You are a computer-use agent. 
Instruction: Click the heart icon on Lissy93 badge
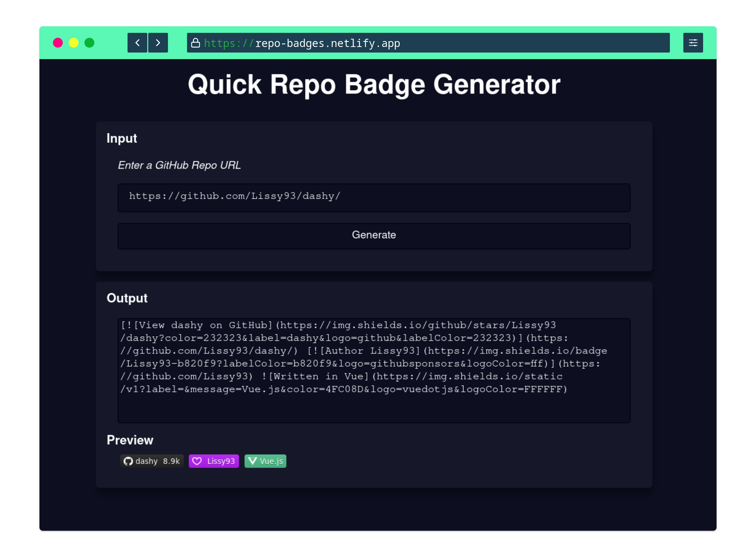coord(197,461)
